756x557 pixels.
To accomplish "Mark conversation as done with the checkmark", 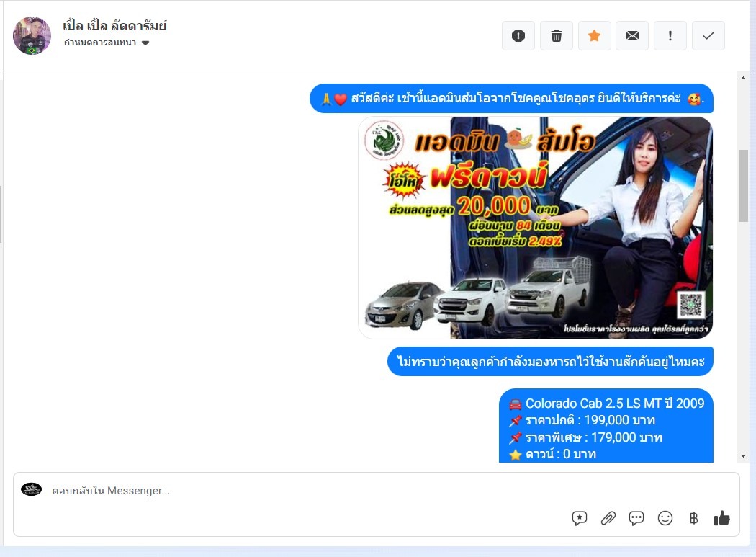I will pos(708,36).
